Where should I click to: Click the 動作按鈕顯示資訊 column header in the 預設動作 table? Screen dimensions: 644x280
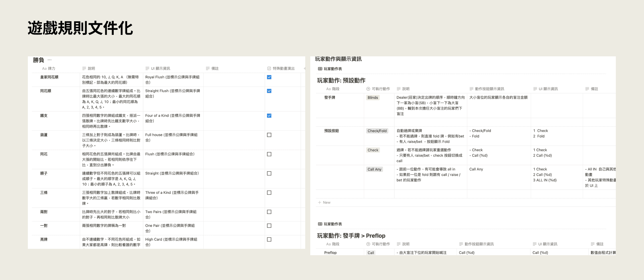tap(487, 89)
